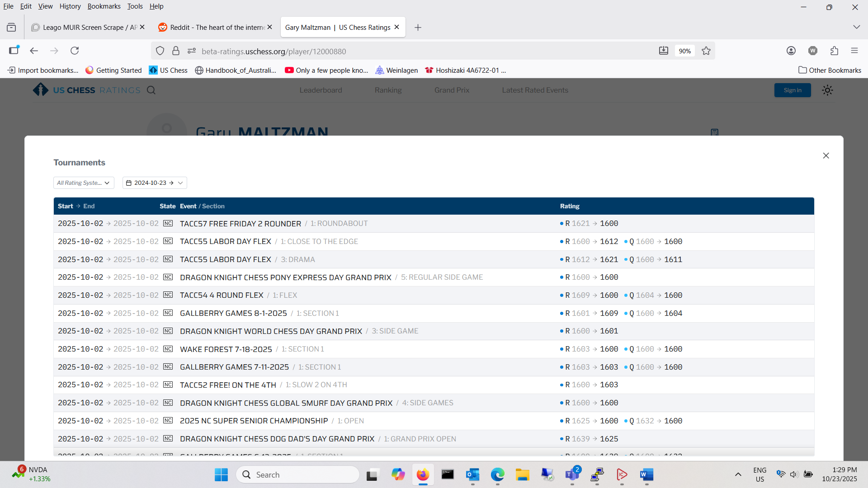Open the History menu
The image size is (868, 488).
[70, 6]
